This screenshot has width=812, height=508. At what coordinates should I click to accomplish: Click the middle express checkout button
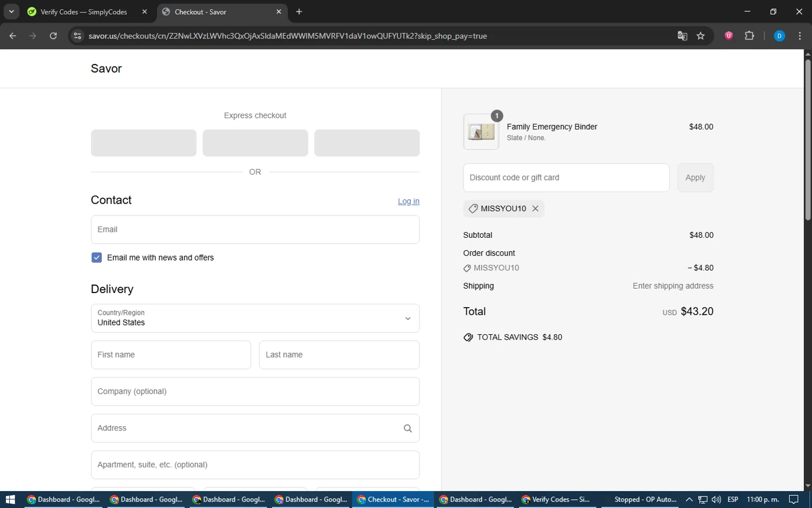pos(255,143)
